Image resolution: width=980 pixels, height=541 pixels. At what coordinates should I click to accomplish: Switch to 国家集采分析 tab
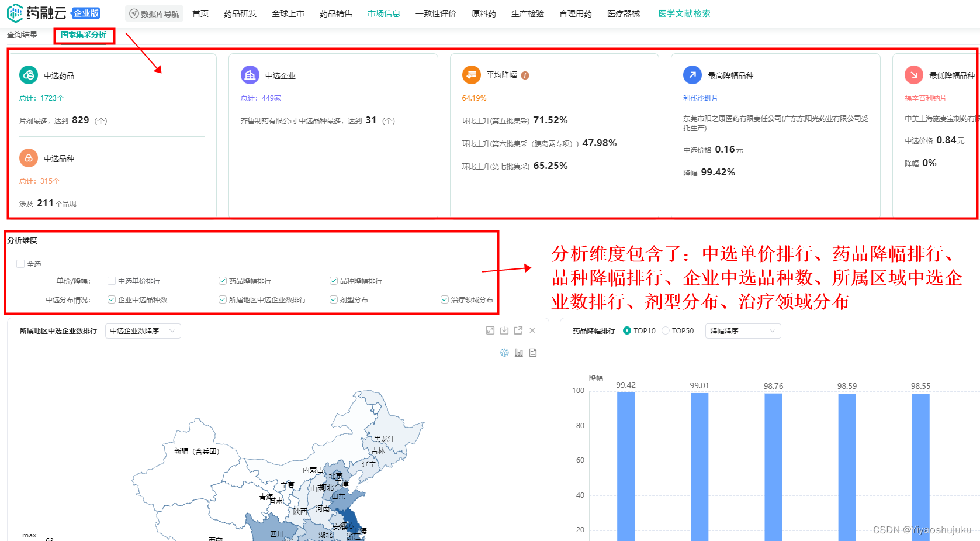[x=84, y=35]
